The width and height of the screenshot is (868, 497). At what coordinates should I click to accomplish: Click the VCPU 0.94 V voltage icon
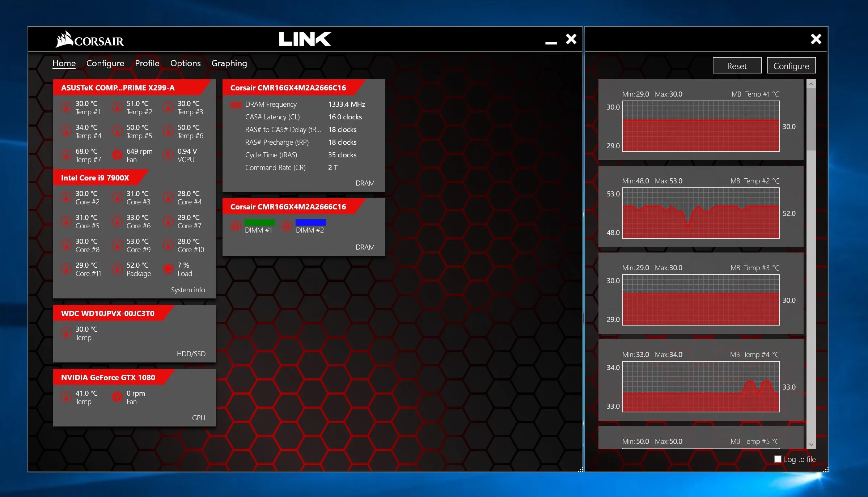pyautogui.click(x=168, y=155)
